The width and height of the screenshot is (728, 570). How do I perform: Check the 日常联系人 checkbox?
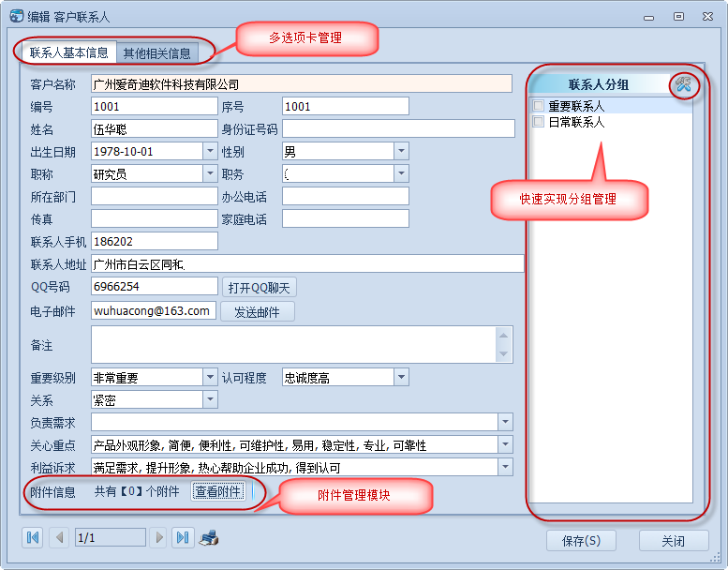539,122
